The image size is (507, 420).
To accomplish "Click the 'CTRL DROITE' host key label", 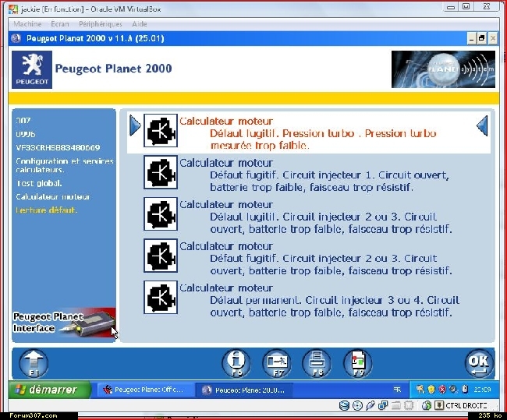I will [x=466, y=405].
